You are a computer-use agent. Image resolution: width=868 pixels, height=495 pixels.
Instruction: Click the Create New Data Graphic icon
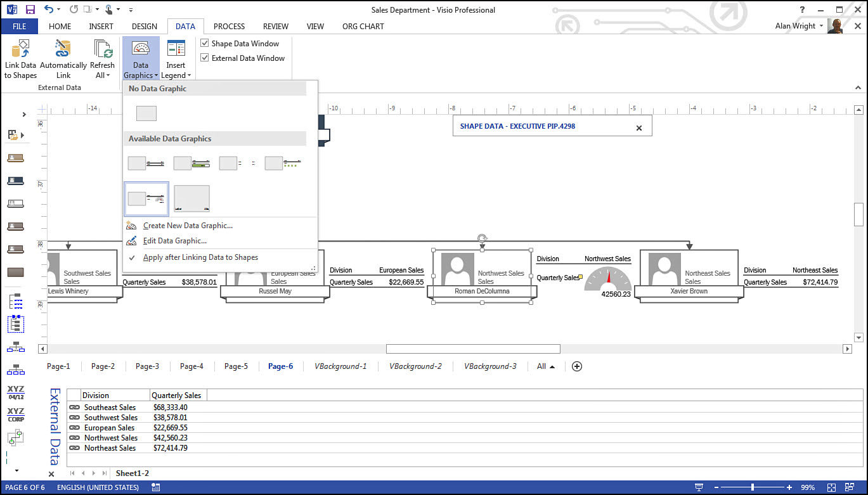pos(131,226)
